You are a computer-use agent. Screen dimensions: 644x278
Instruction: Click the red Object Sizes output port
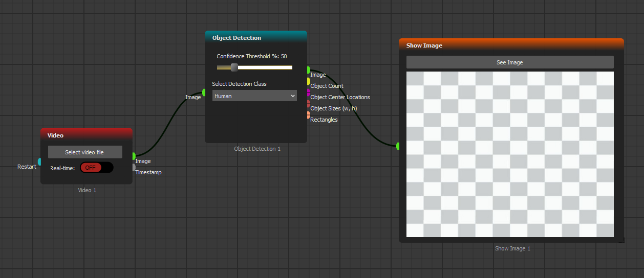(308, 104)
